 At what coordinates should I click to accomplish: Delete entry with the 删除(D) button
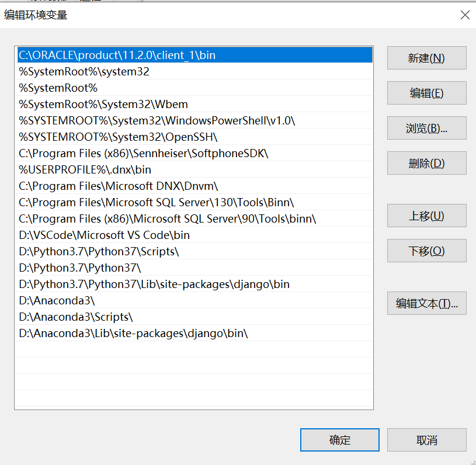426,163
